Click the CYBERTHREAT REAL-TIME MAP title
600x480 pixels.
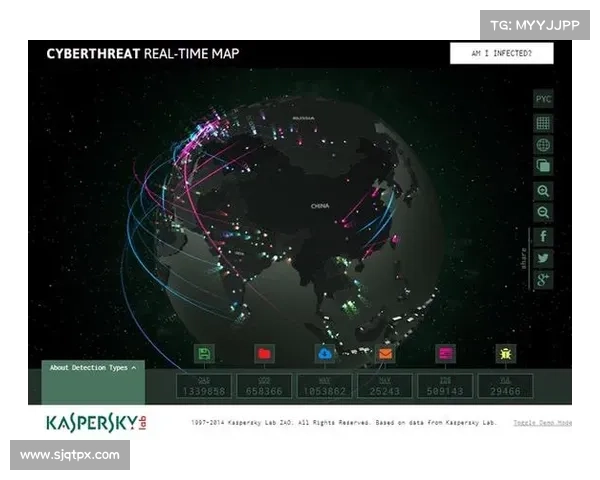[x=143, y=54]
